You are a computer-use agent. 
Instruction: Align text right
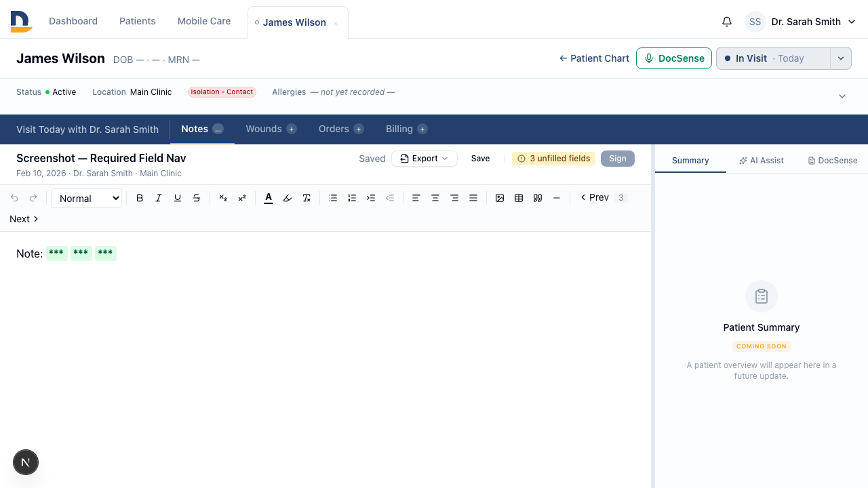point(454,198)
